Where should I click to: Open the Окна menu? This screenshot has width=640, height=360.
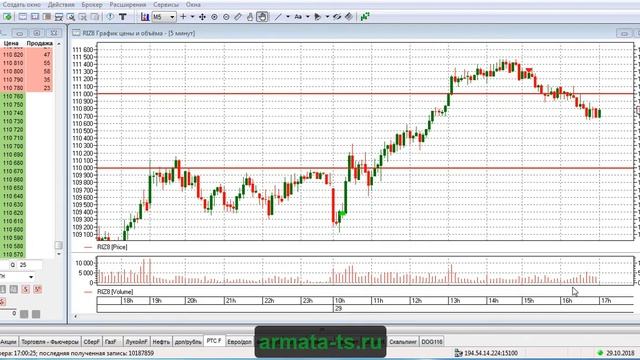click(x=193, y=4)
